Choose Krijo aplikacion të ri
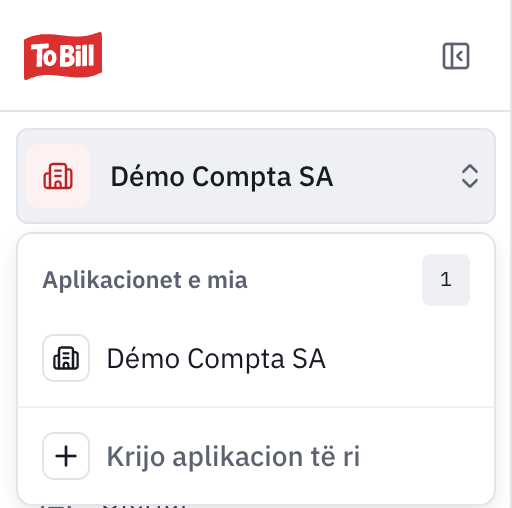The height and width of the screenshot is (508, 512). (256, 456)
